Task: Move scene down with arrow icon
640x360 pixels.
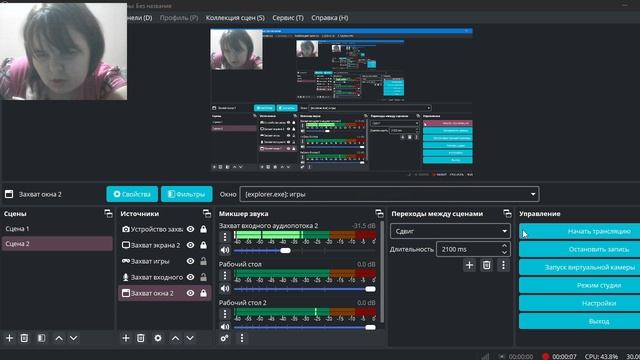Action: 73,338
